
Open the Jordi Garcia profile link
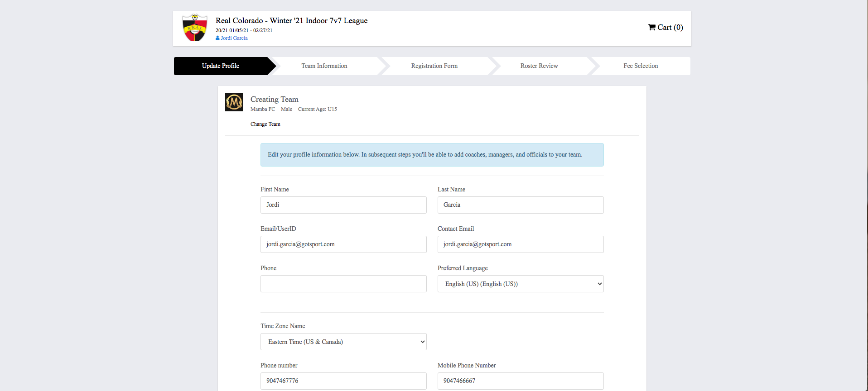click(234, 38)
